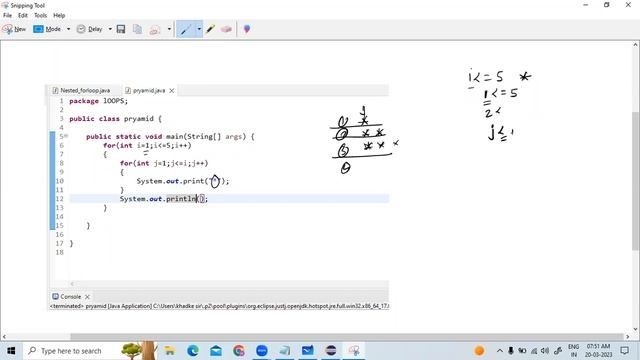Click the Snipping Tool taskbar icon

click(354, 351)
